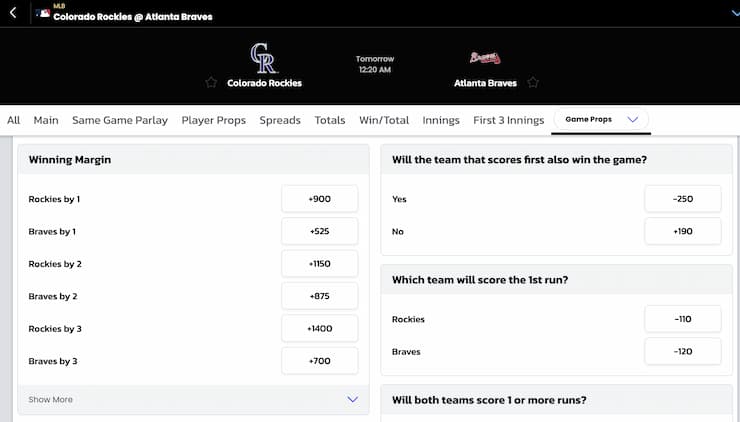Click the Atlanta Braves team name
Image resolution: width=740 pixels, height=422 pixels.
[485, 83]
